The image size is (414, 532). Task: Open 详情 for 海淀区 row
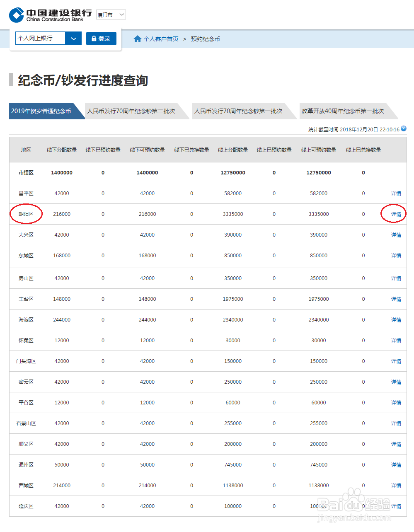tap(395, 319)
